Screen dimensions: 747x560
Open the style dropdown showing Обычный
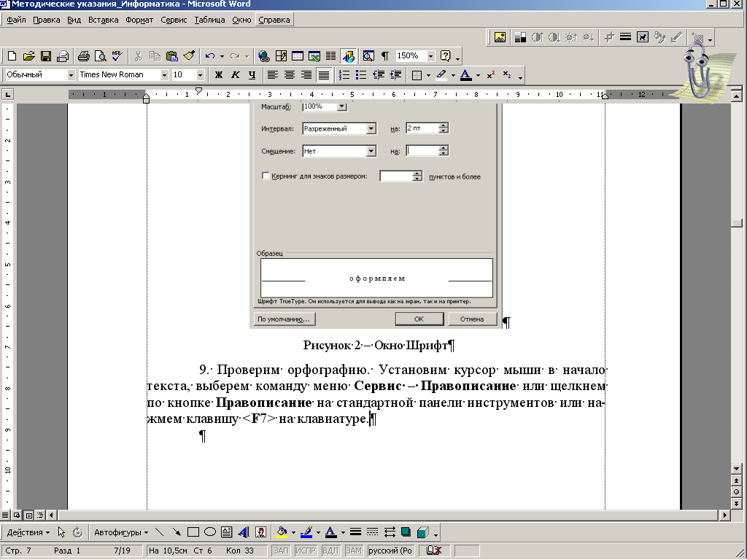coord(71,75)
